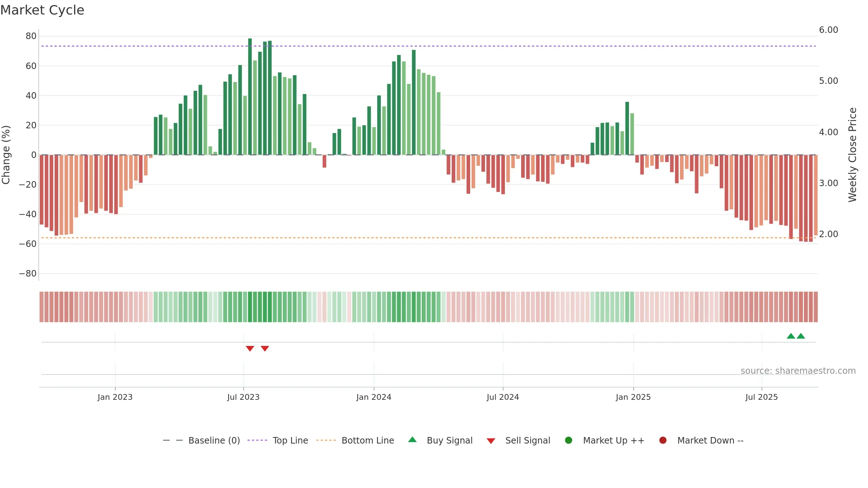Screen dimensions: 868x488
Task: Click the green Market Up circle icon
Action: click(569, 440)
